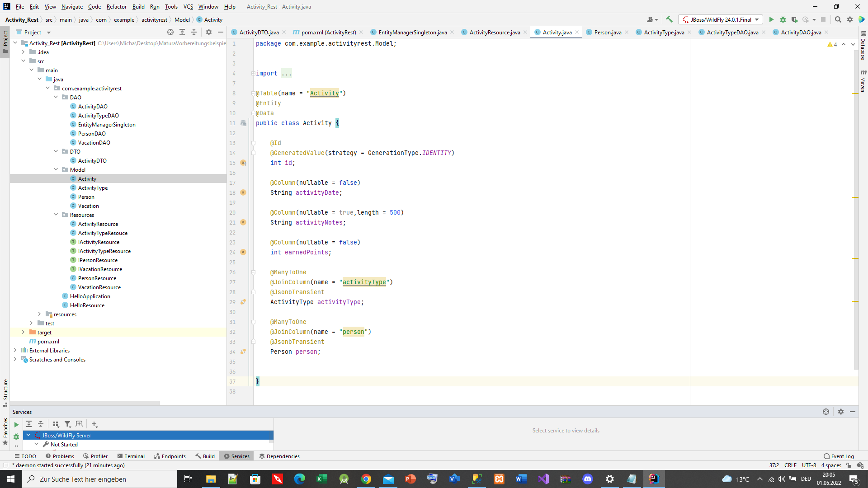Open Project panel settings gear
The height and width of the screenshot is (488, 868).
[x=208, y=32]
